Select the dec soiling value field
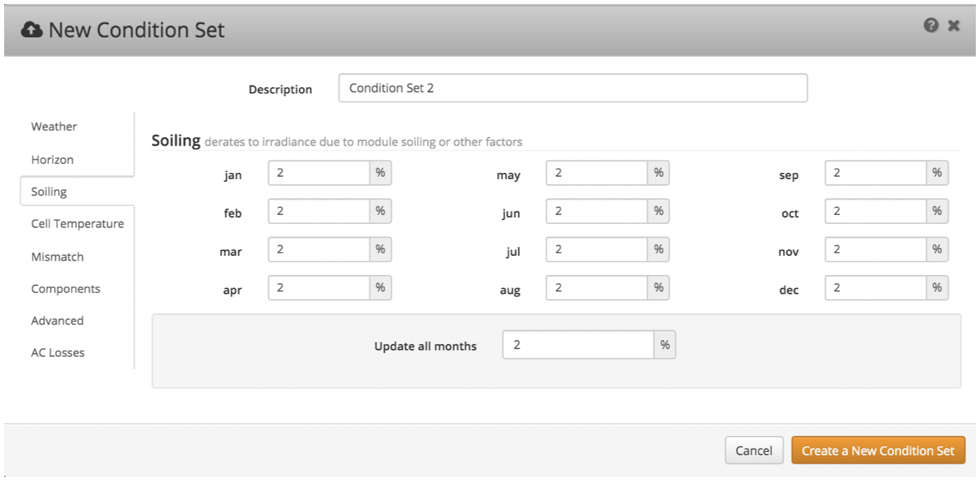This screenshot has width=980, height=481. click(875, 287)
